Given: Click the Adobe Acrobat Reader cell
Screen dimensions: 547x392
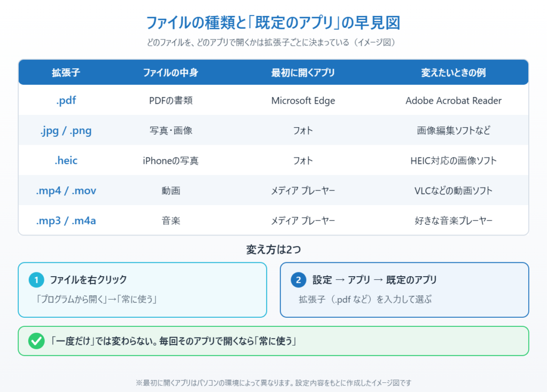Looking at the screenshot, I should [x=453, y=100].
